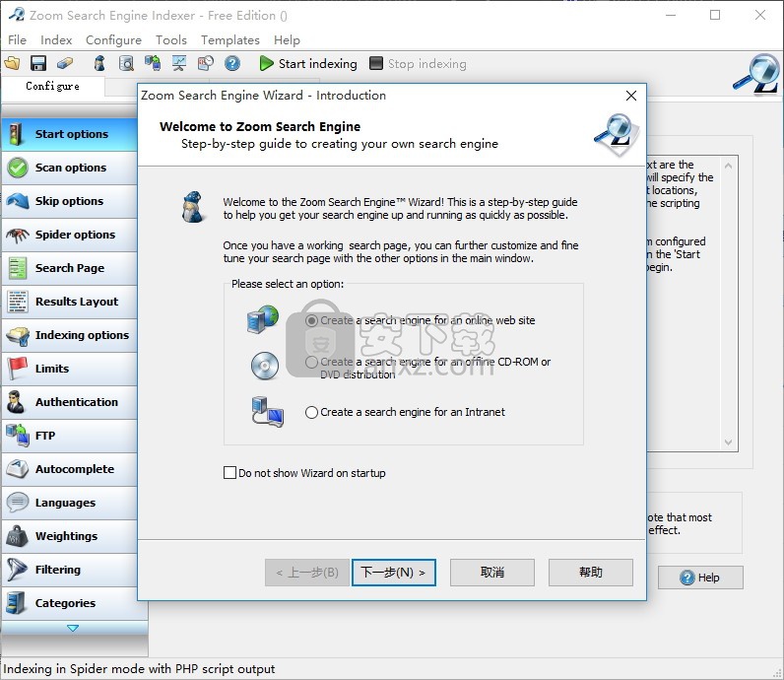Image resolution: width=784 pixels, height=680 pixels.
Task: Click scroll down arrow in description box
Action: (x=728, y=442)
